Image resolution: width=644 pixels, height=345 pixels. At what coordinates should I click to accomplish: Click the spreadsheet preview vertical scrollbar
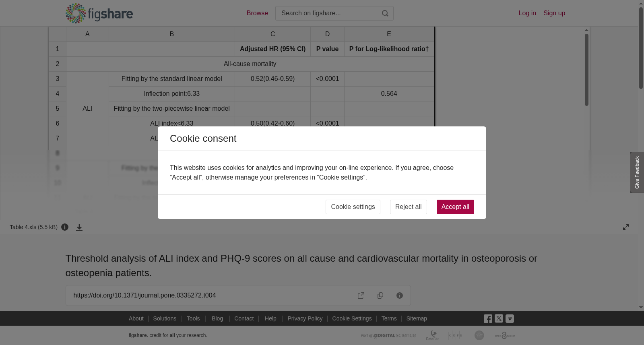pyautogui.click(x=587, y=70)
